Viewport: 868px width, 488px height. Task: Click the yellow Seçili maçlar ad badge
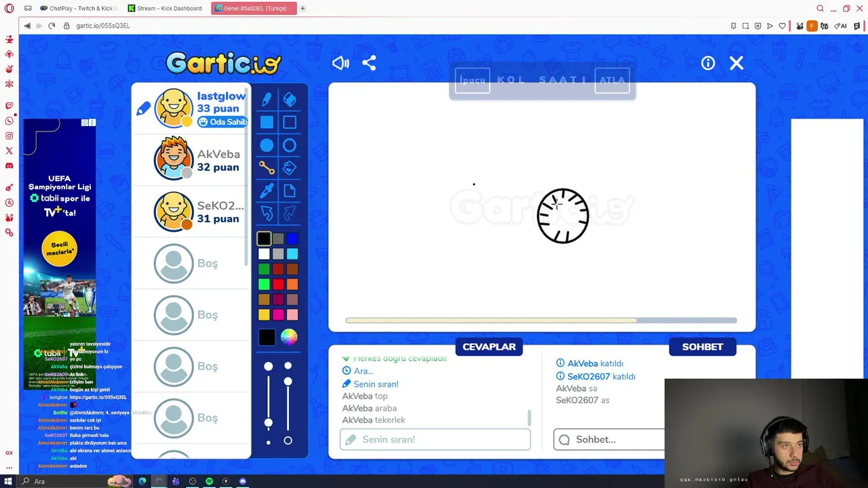coord(60,249)
